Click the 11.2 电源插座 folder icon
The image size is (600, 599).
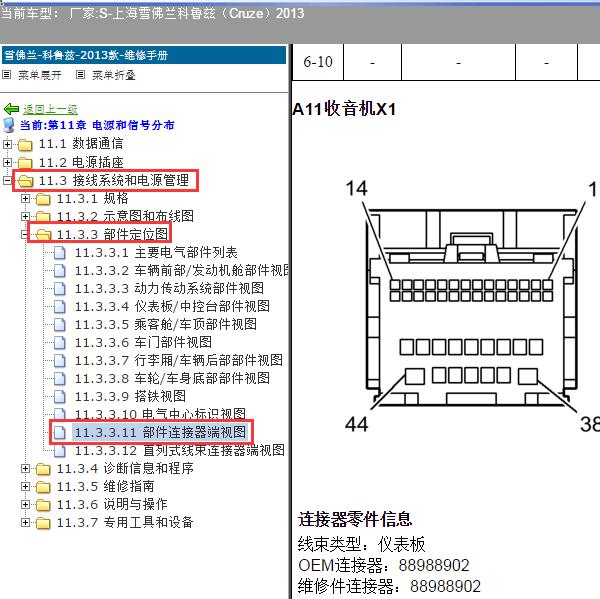tap(25, 163)
